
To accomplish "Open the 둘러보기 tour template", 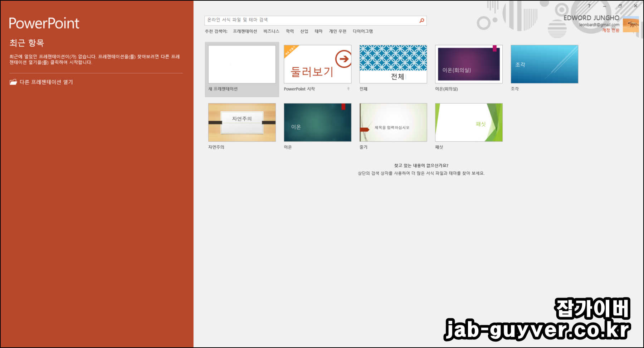I will coord(317,64).
